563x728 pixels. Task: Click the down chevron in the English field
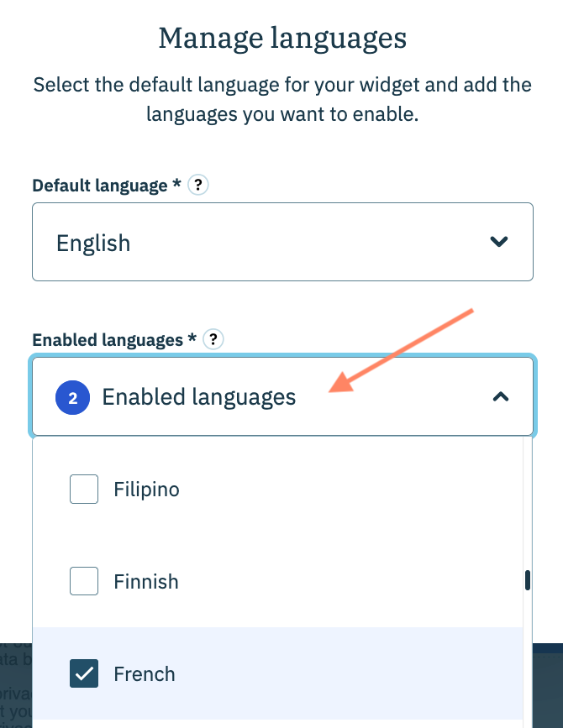point(499,242)
